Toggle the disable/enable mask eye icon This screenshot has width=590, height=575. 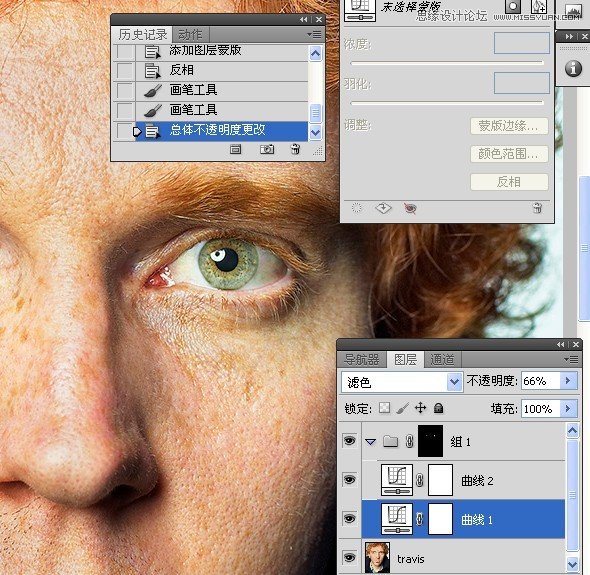pyautogui.click(x=410, y=208)
